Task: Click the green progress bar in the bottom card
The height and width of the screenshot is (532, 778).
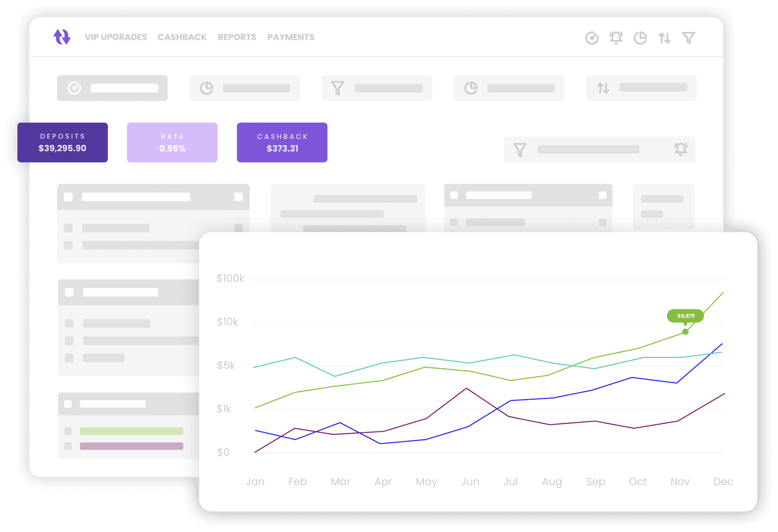Action: [x=131, y=431]
